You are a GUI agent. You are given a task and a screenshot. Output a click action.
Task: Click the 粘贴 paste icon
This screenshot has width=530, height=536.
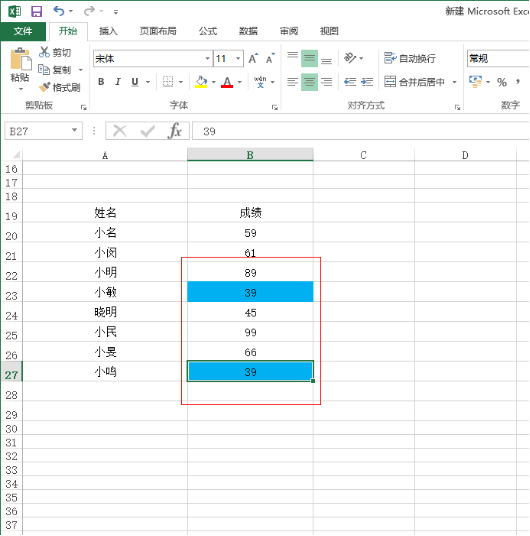pyautogui.click(x=20, y=59)
